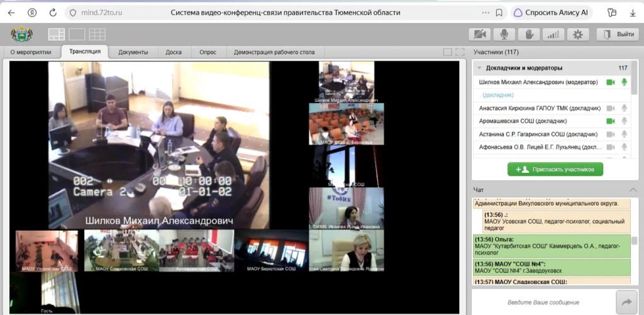
Task: Raise your hand
Action: click(x=528, y=35)
